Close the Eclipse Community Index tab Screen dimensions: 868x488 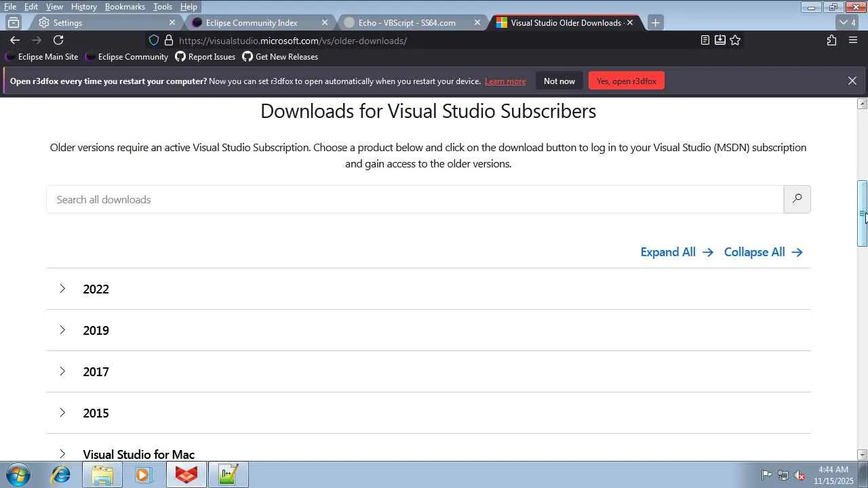click(x=325, y=22)
